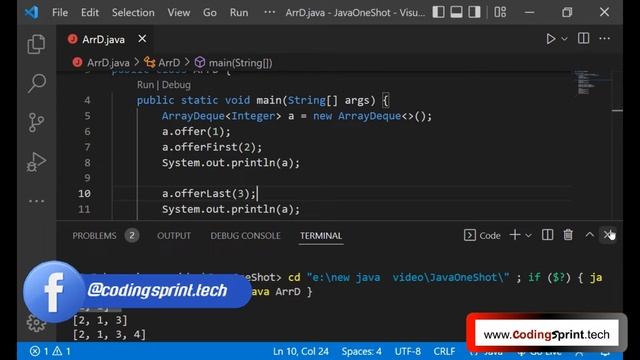640x360 pixels.
Task: Click the line ArrayDeque<Integer> a declaration
Action: pyautogui.click(x=297, y=116)
